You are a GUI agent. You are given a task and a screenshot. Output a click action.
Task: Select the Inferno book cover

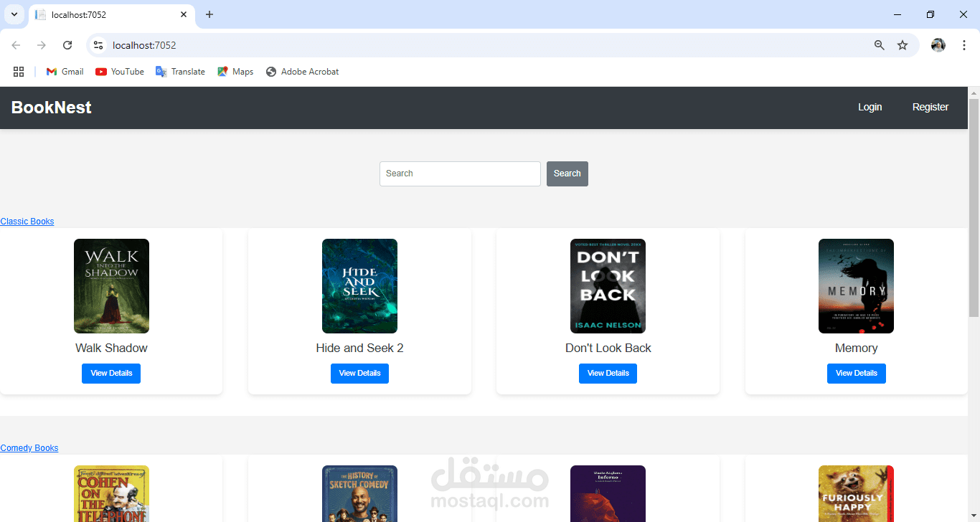pos(608,493)
